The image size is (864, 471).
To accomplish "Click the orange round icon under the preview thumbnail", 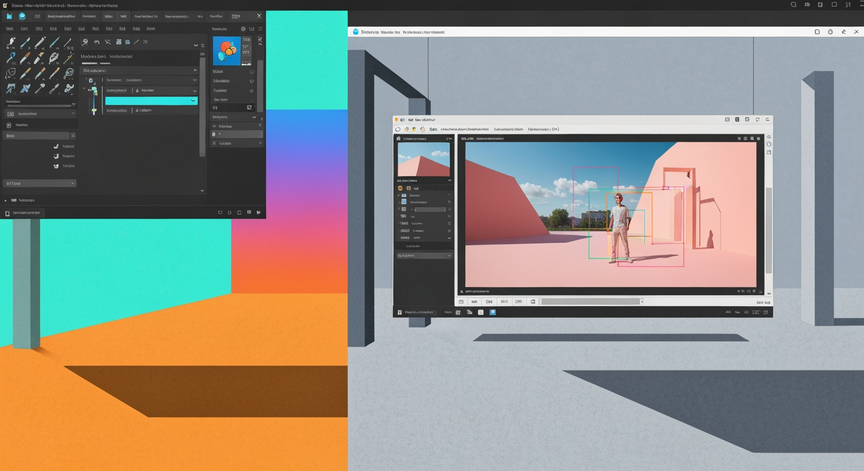I will click(x=401, y=188).
